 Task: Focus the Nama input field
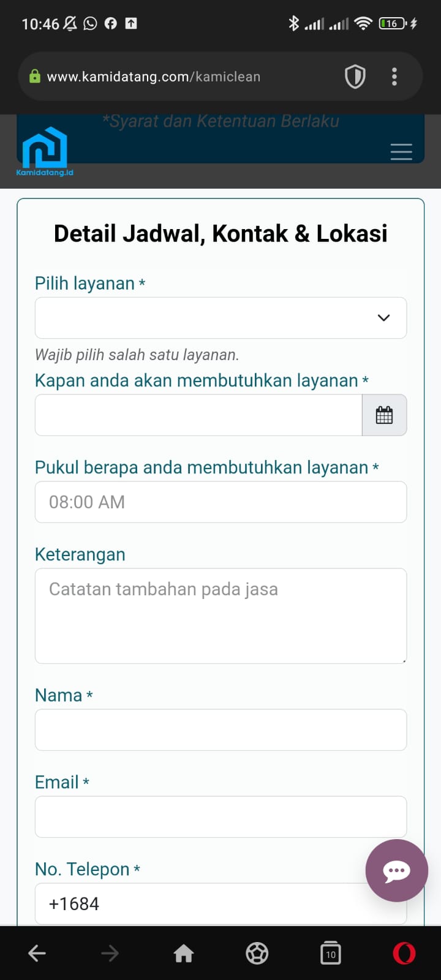pos(221,730)
